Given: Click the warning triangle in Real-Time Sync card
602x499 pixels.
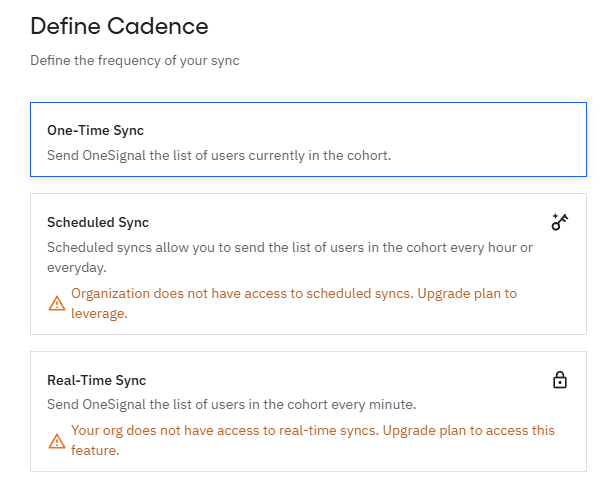Looking at the screenshot, I should point(57,441).
